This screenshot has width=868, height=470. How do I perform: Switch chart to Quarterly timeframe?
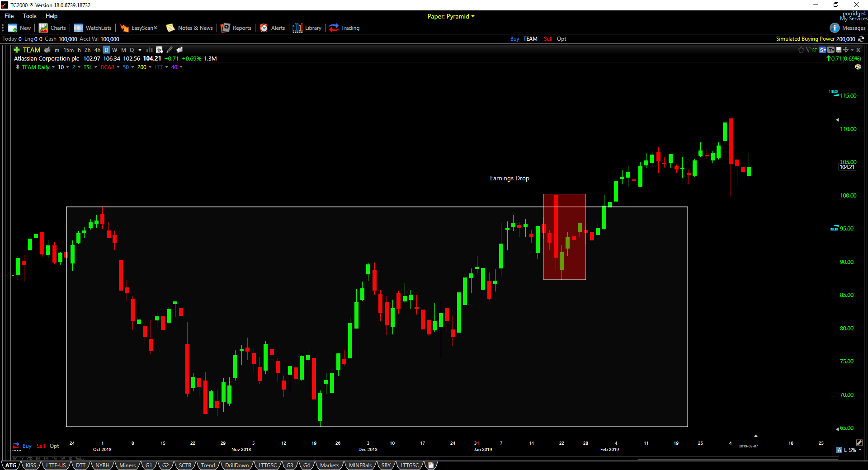(132, 50)
